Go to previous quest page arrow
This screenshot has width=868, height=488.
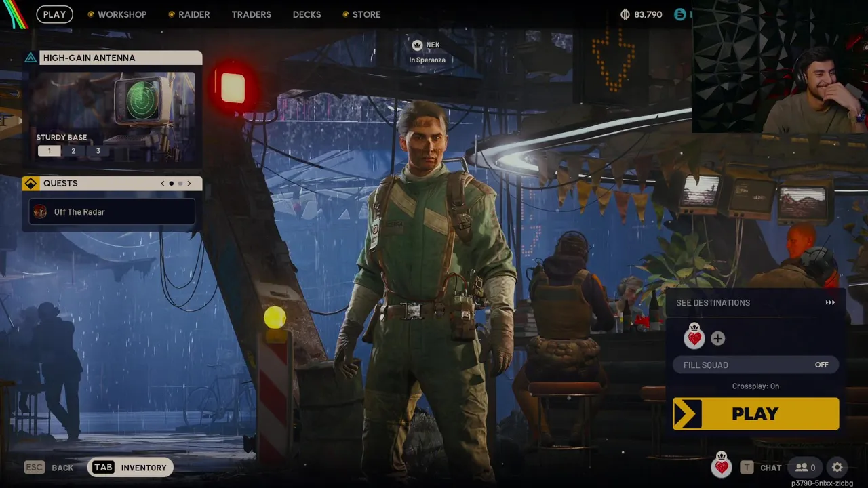pos(163,183)
